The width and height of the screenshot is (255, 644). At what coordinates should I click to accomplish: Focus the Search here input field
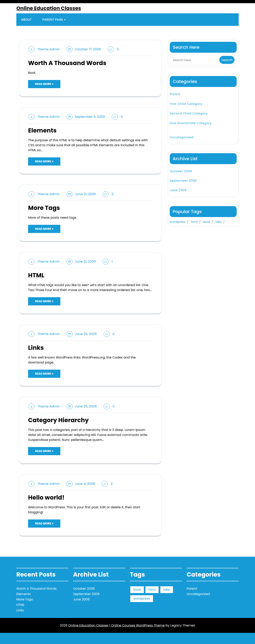(195, 60)
